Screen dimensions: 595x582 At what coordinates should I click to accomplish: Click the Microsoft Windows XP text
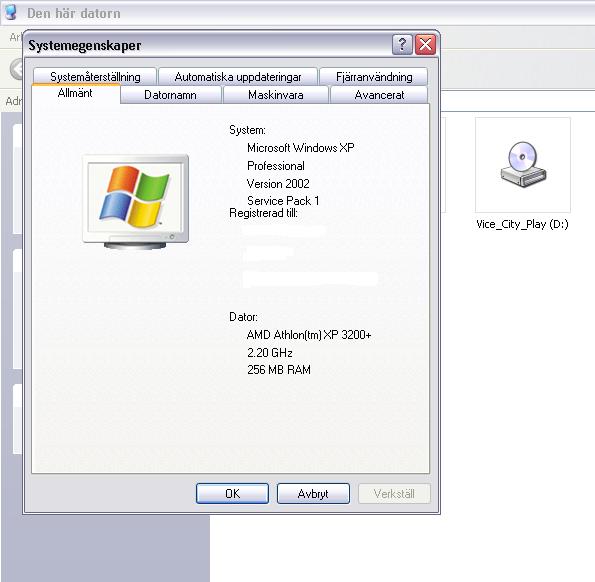(x=301, y=148)
